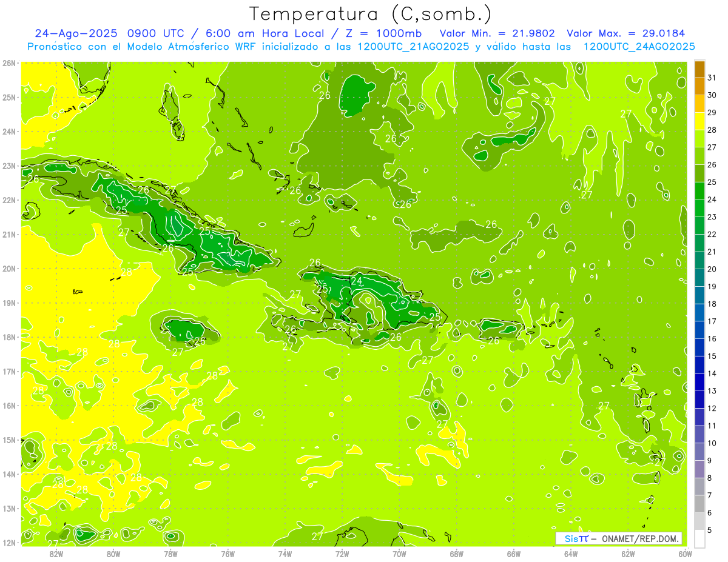Click the "82W" longitude axis label
The height and width of the screenshot is (562, 728).
[56, 554]
